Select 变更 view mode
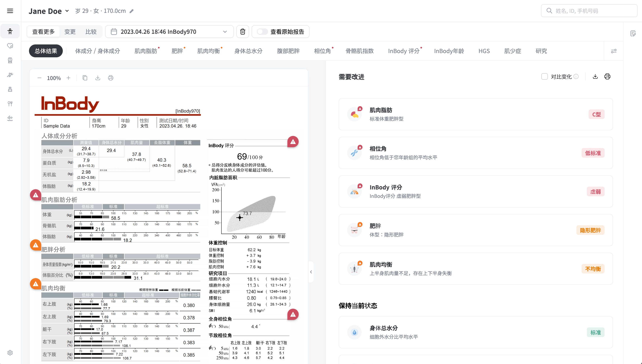This screenshot has width=642, height=364. point(70,32)
